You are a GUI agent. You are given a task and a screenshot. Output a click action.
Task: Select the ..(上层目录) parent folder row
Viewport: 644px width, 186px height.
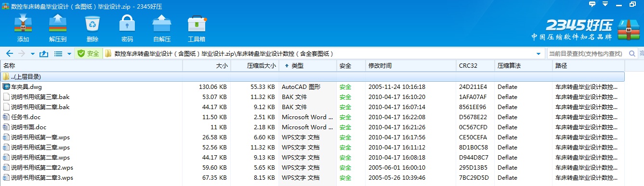(313, 76)
